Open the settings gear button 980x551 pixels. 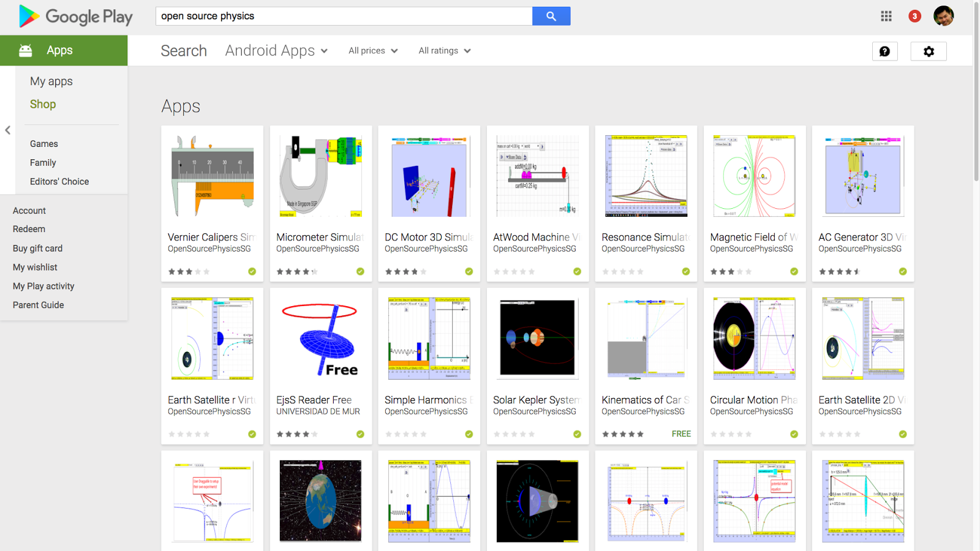coord(929,51)
